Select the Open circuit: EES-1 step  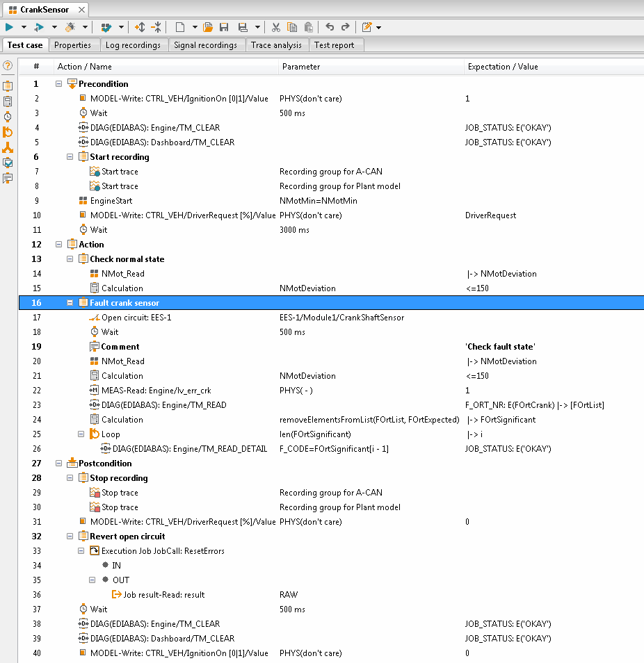click(136, 318)
